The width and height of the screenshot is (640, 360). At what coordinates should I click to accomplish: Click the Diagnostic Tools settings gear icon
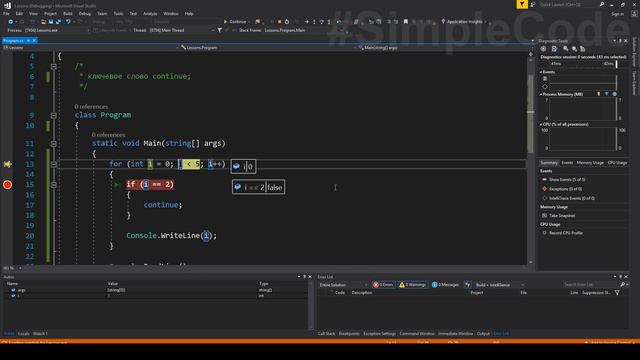[x=543, y=49]
